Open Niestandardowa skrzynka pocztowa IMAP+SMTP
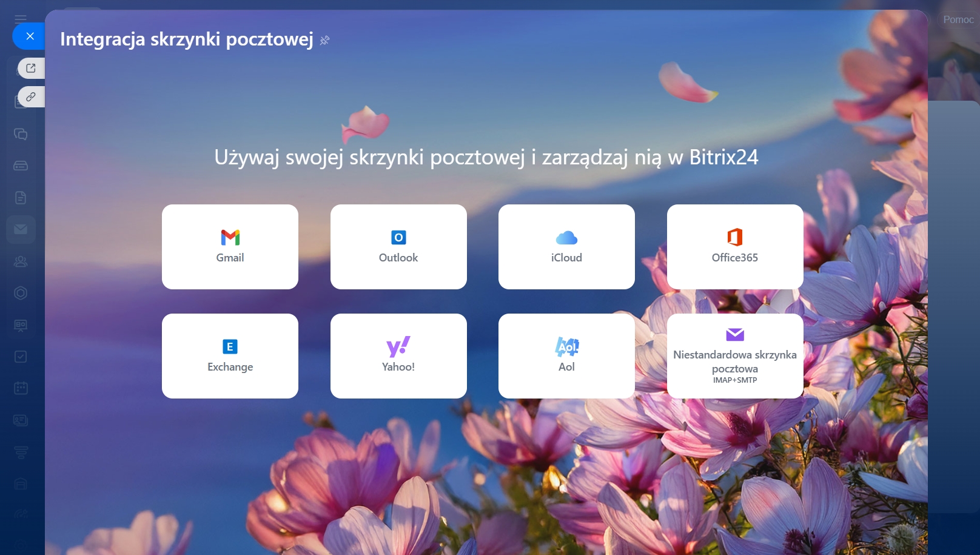Viewport: 980px width, 555px height. (734, 356)
